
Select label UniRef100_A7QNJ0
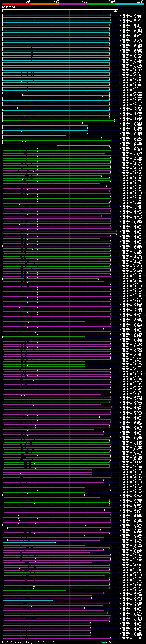[131, 37]
